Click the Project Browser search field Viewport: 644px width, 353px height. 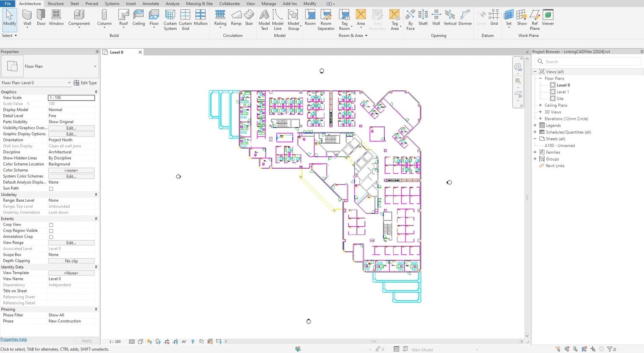click(x=589, y=61)
